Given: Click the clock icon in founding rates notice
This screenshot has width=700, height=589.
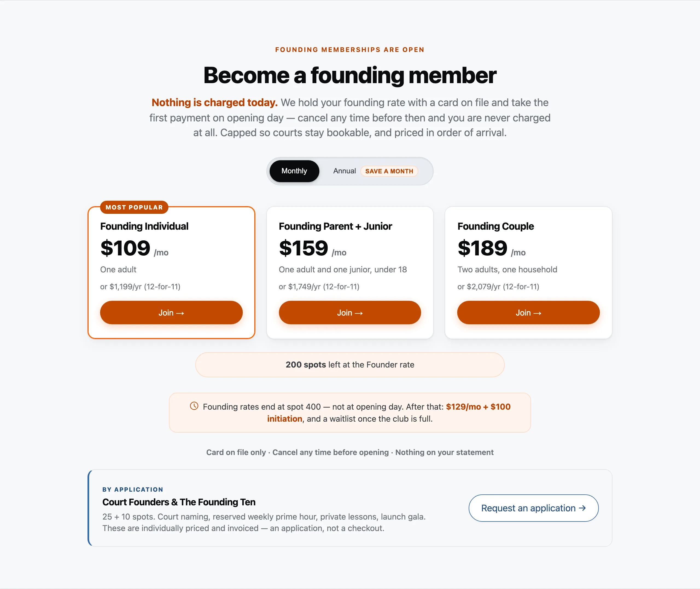Looking at the screenshot, I should [194, 406].
